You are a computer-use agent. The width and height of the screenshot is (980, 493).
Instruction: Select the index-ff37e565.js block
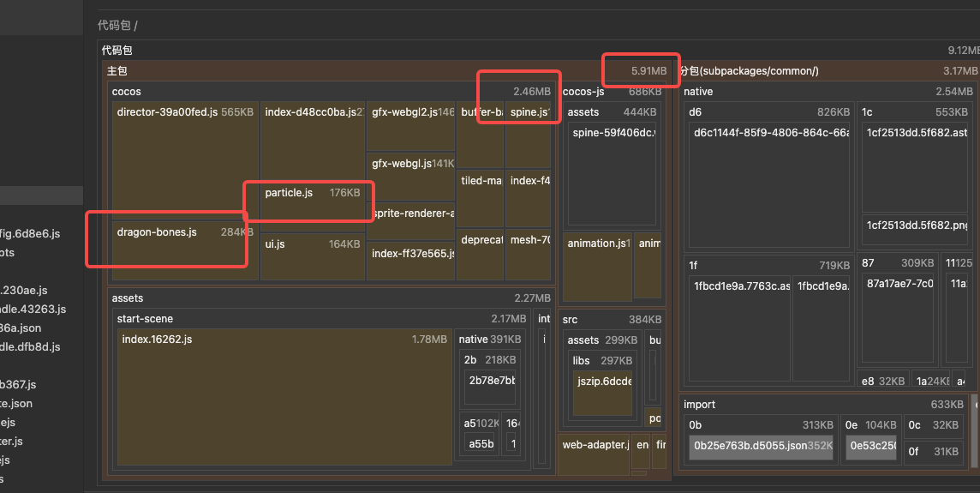(410, 261)
